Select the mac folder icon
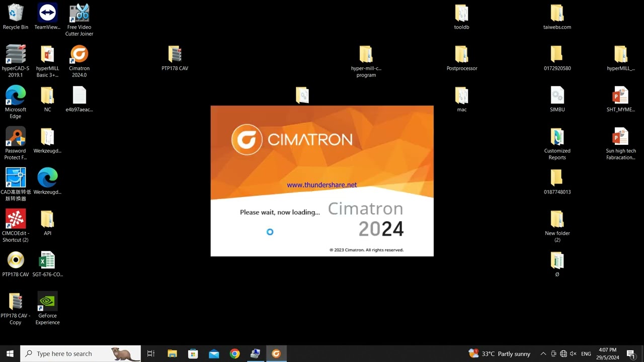644x362 pixels. pyautogui.click(x=461, y=99)
